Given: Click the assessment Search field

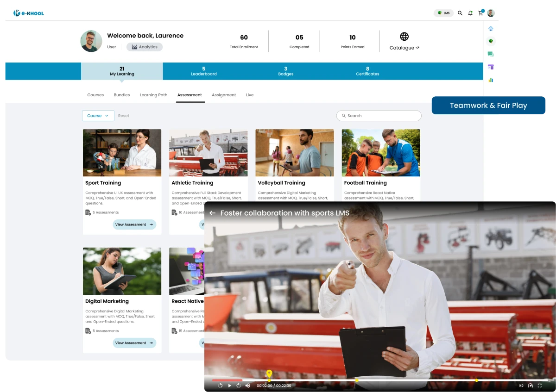Looking at the screenshot, I should (x=379, y=116).
